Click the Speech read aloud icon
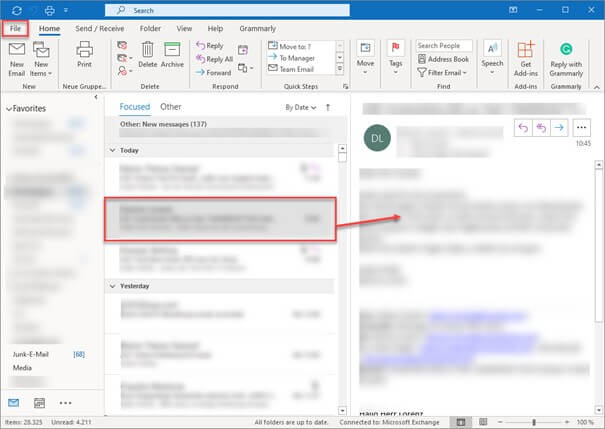 (x=492, y=55)
